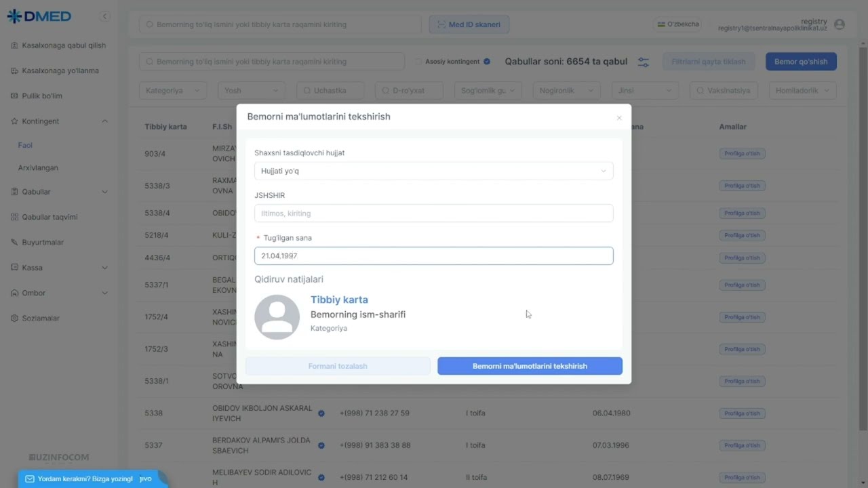The height and width of the screenshot is (488, 868).
Task: Click verified badge next to Obidov Ikboljon
Action: click(x=321, y=413)
